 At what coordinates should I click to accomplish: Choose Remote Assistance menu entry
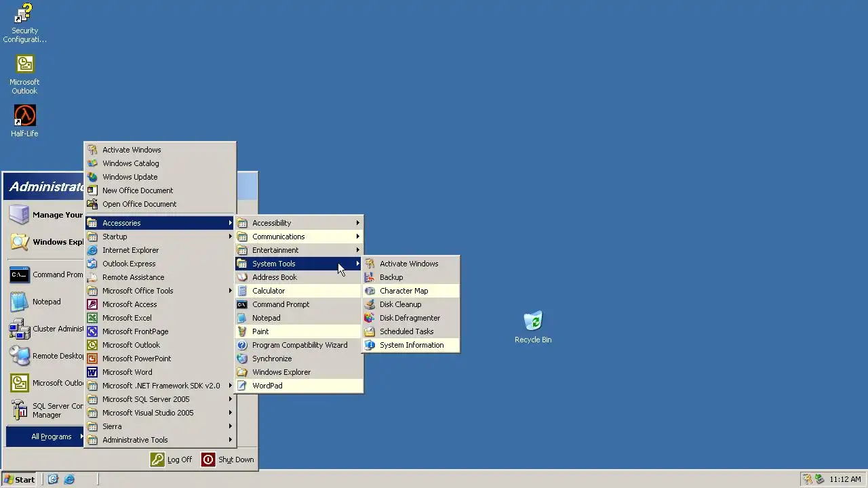tap(160, 277)
